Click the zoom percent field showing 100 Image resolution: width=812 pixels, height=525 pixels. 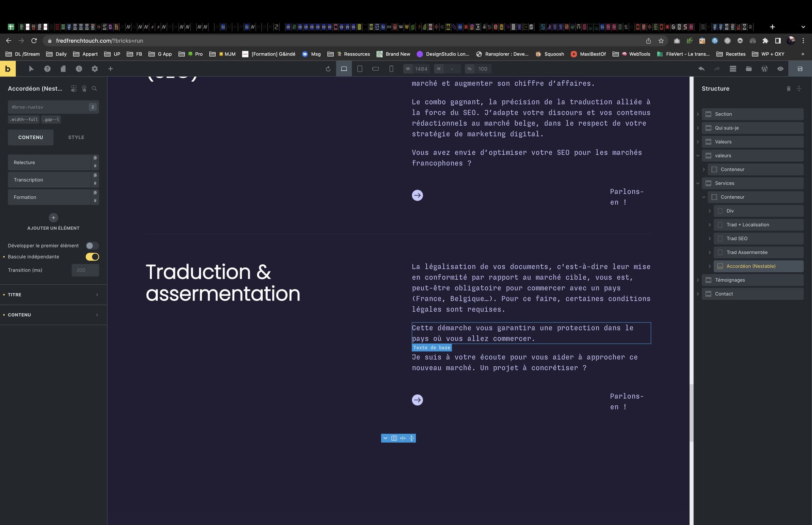pos(477,69)
